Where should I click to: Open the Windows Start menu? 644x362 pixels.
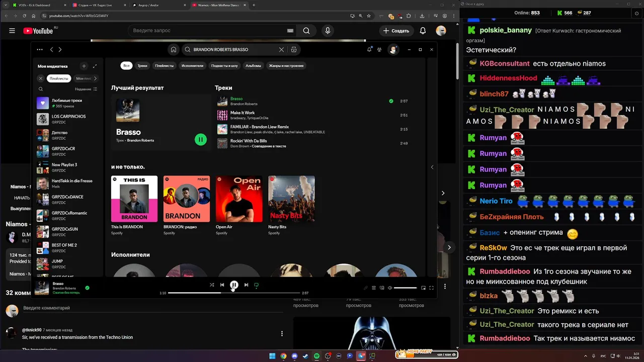(272, 356)
